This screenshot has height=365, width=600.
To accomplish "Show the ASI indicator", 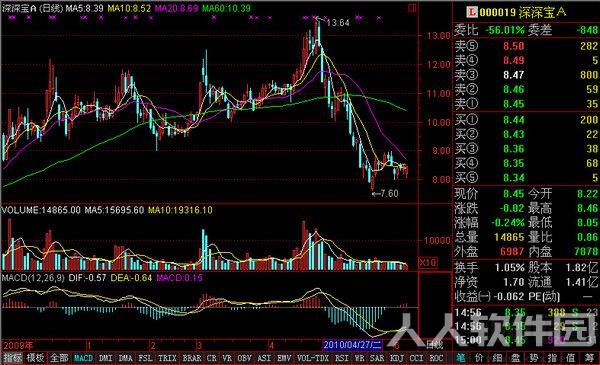I will [x=264, y=358].
